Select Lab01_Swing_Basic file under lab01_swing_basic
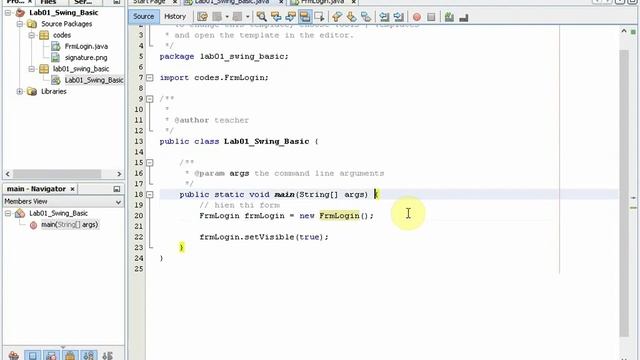The width and height of the screenshot is (640, 360). pos(94,80)
